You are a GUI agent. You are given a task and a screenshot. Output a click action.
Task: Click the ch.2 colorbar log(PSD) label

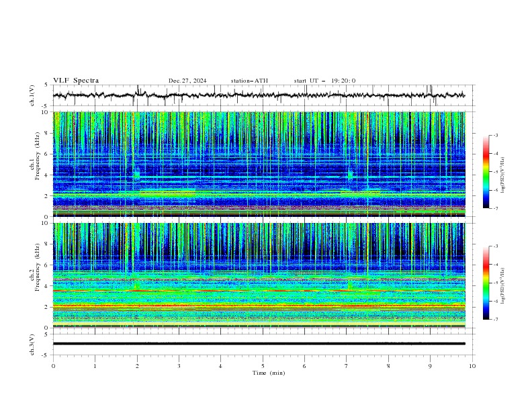(503, 286)
